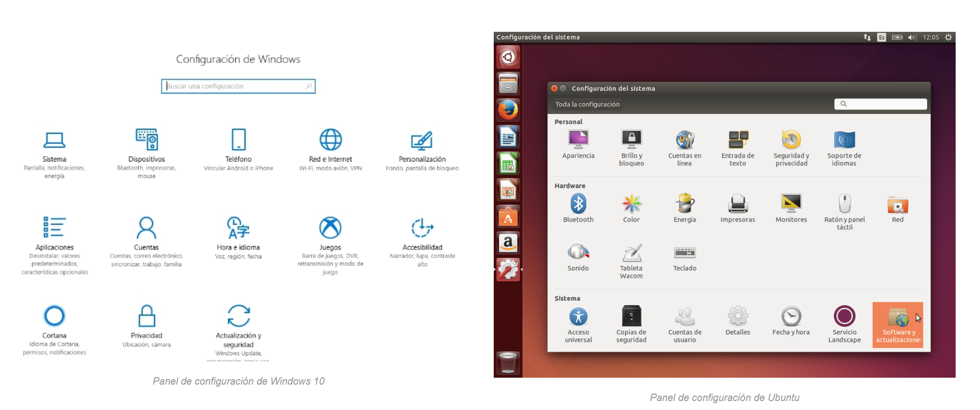The width and height of the screenshot is (980, 410).
Task: Click the Toda la configuración button
Action: coord(587,104)
